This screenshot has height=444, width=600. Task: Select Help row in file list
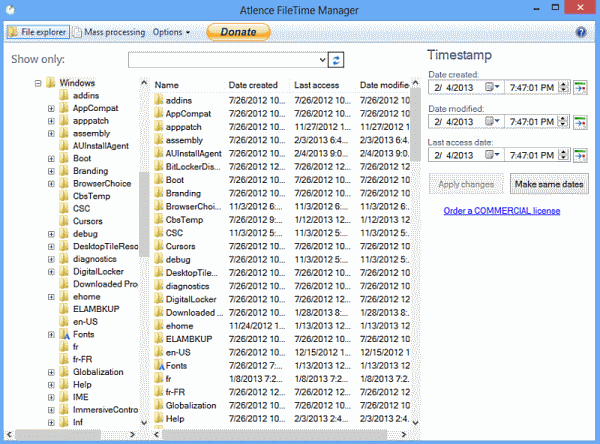click(282, 418)
